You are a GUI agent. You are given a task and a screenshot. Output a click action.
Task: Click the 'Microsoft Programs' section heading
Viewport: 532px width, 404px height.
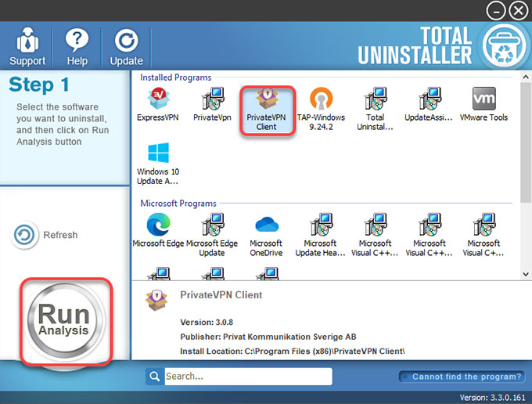178,204
